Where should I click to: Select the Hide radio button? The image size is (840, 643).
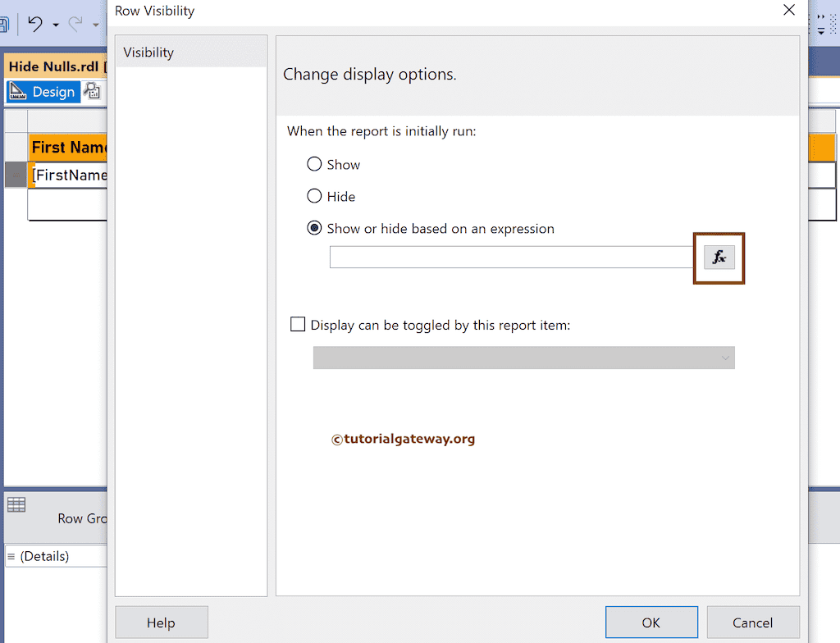(314, 196)
